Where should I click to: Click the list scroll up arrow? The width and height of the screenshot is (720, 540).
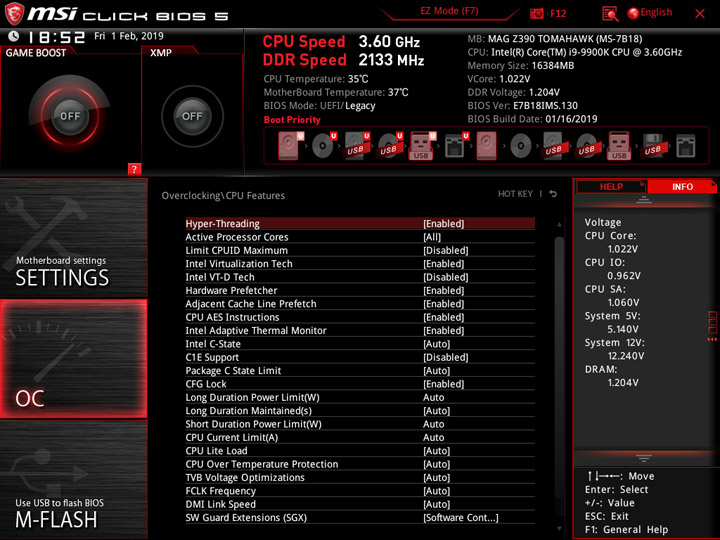[x=559, y=225]
